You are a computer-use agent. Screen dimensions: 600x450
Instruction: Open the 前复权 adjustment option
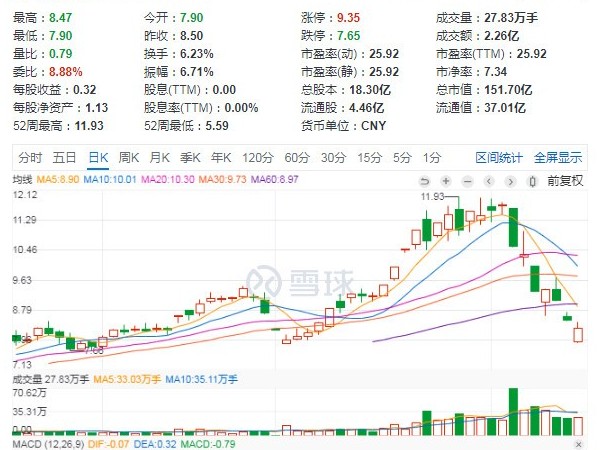(565, 181)
